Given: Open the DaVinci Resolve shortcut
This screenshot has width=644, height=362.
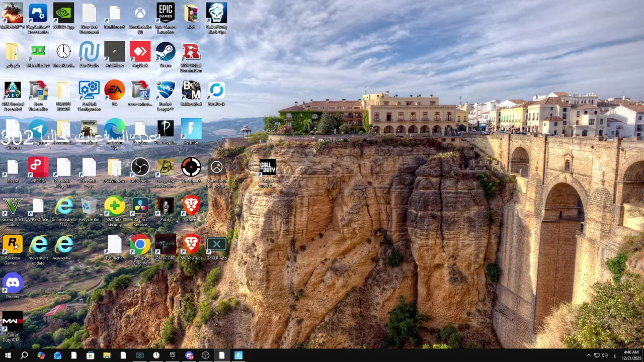Looking at the screenshot, I should click(140, 211).
